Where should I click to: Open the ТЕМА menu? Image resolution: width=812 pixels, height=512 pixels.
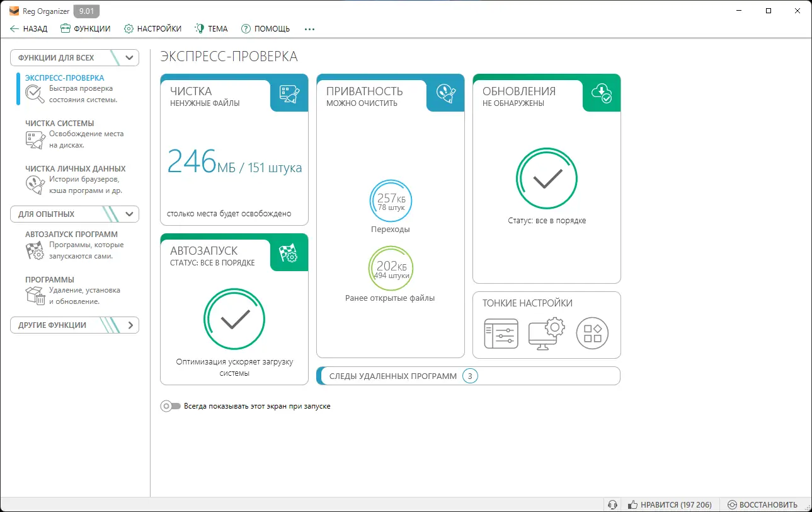coord(211,28)
